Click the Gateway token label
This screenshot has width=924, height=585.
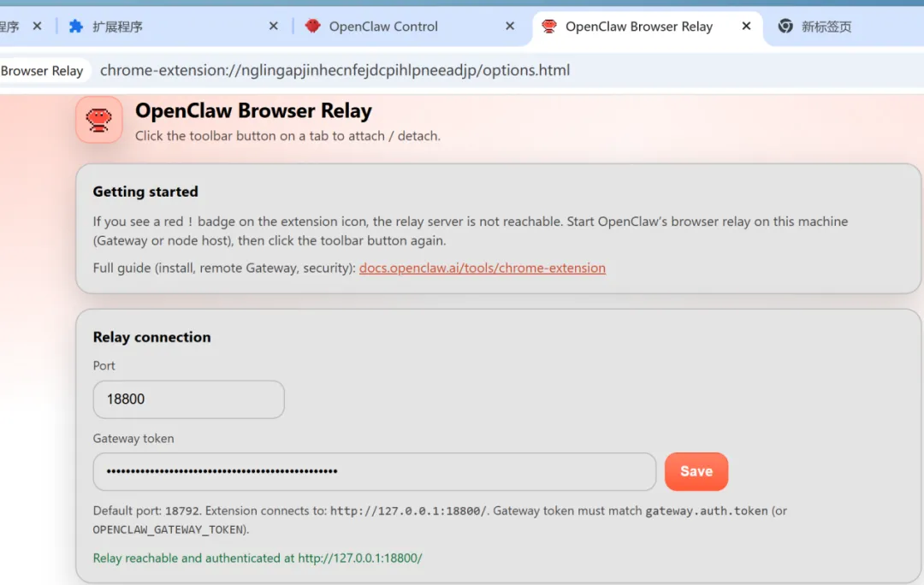pyautogui.click(x=133, y=438)
